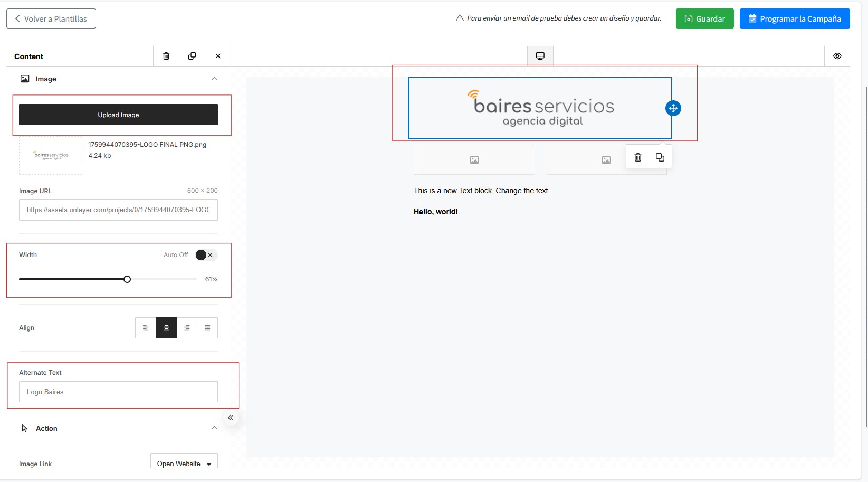This screenshot has width=868, height=482.
Task: Open preview with the eye icon
Action: tap(837, 56)
